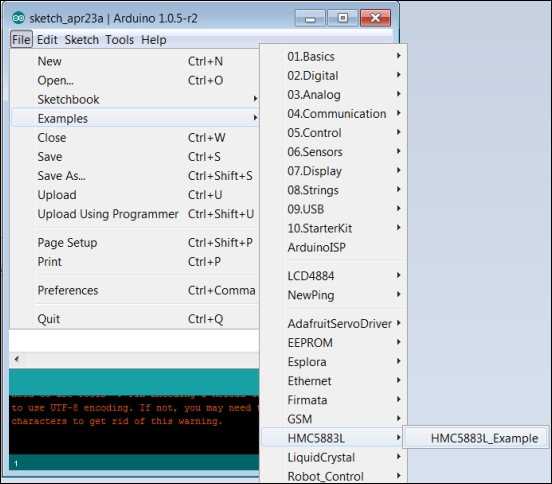Open the Help menu

click(x=153, y=39)
